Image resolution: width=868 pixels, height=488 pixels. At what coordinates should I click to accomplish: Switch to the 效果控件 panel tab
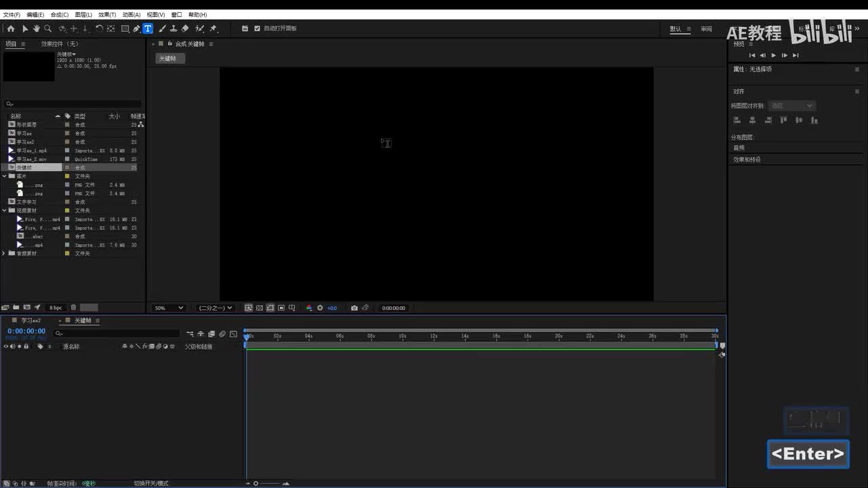(59, 44)
